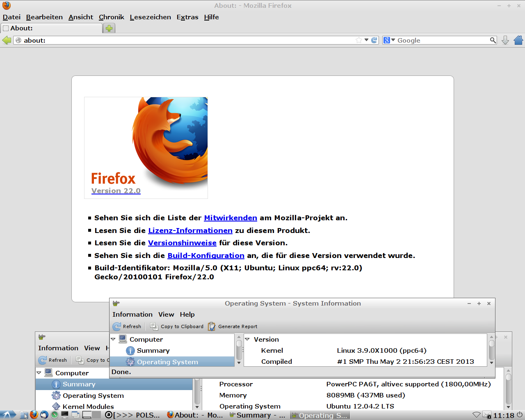The image size is (525, 420).
Task: Reload the page with the refresh icon
Action: point(374,40)
